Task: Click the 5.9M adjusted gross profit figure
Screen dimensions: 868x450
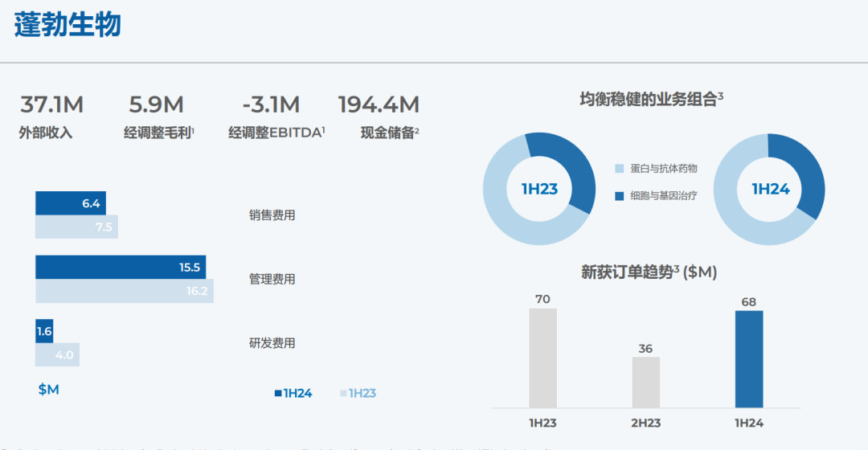Action: click(x=156, y=105)
